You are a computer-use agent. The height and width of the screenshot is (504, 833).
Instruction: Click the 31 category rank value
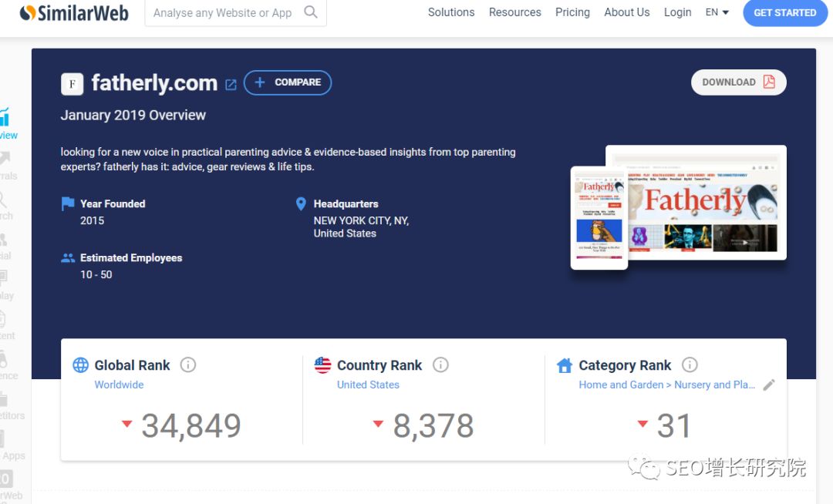(673, 425)
